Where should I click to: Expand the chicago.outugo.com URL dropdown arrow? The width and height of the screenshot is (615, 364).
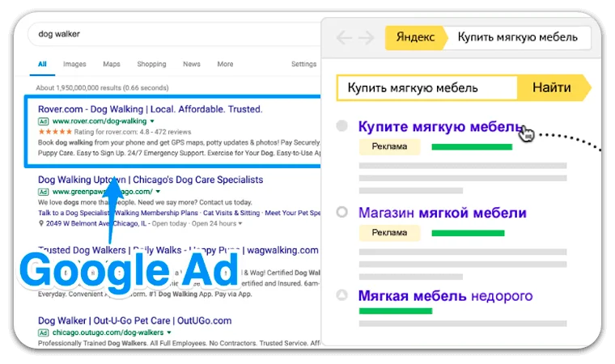click(x=169, y=332)
